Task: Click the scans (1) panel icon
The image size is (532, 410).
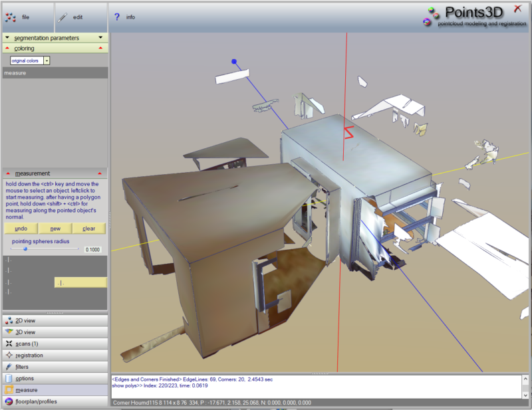Action: pos(9,344)
